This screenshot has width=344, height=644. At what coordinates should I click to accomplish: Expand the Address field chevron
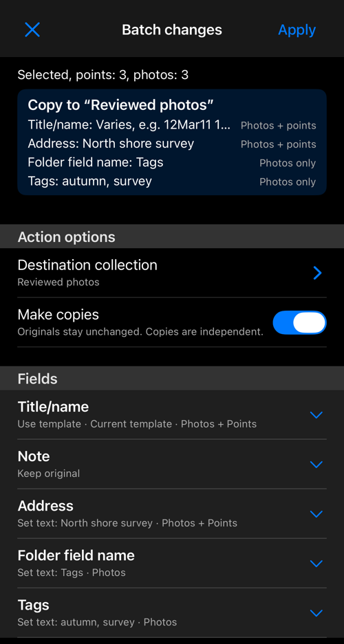tap(316, 514)
